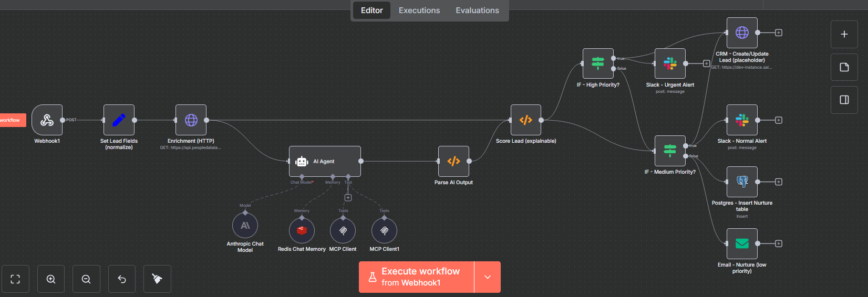Screen dimensions: 868x297
Task: Add node after Postgres Insert Nurture output
Action: click(779, 182)
